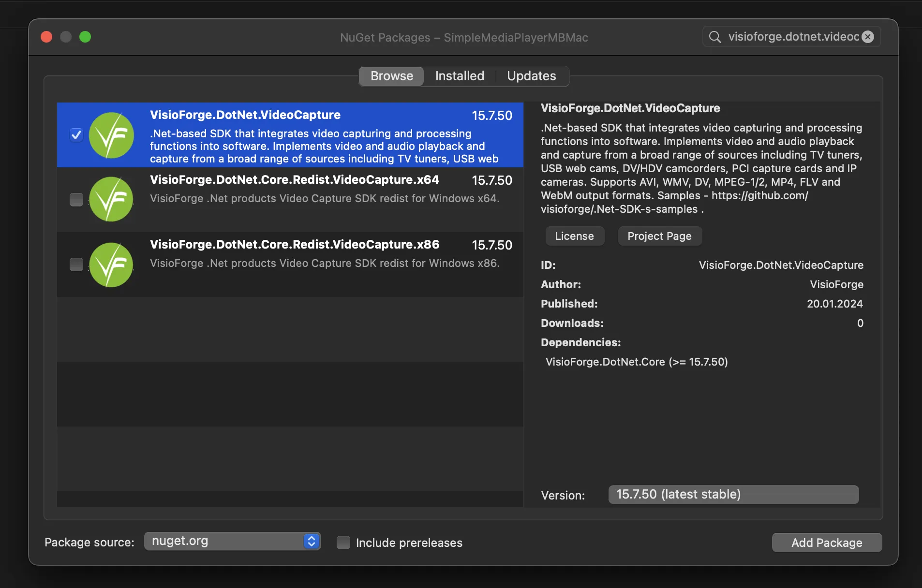Check the VisioForge.DotNet.Core.Redist.VideoCapture.x86 package
The height and width of the screenshot is (588, 922).
pos(76,265)
